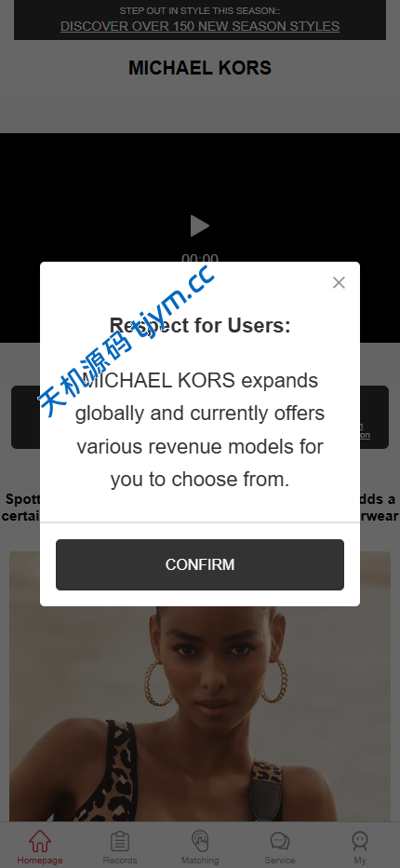Select the Service tab label
400x868 pixels.
tap(279, 861)
